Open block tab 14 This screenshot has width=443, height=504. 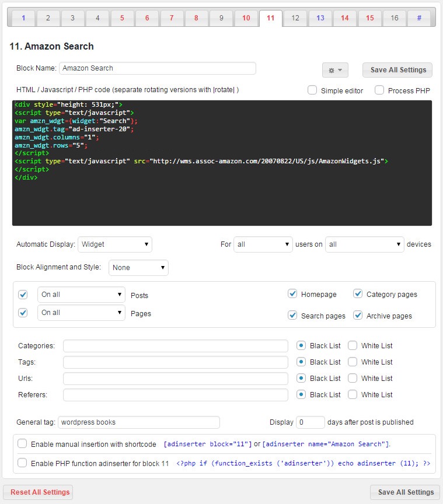[x=345, y=18]
